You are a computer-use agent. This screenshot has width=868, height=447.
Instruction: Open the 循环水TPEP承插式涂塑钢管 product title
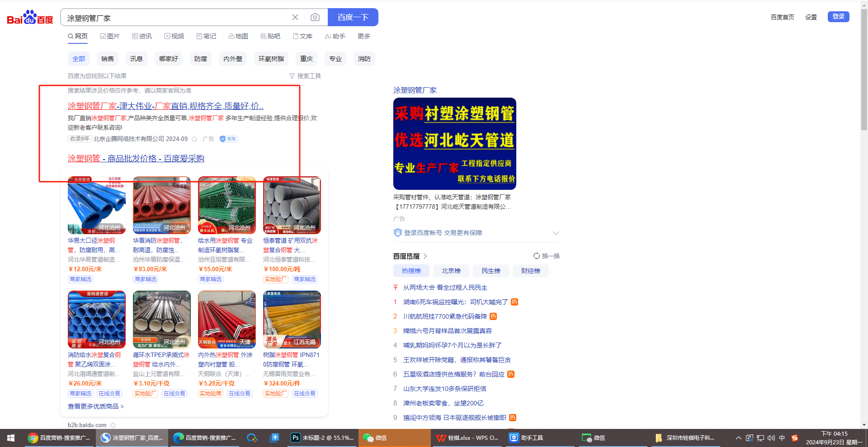pyautogui.click(x=161, y=360)
